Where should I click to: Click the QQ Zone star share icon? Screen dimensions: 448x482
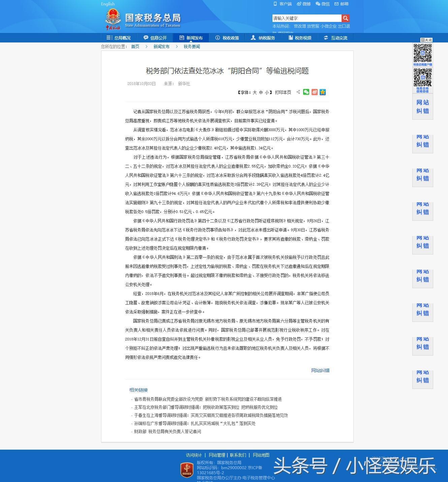pos(323,92)
